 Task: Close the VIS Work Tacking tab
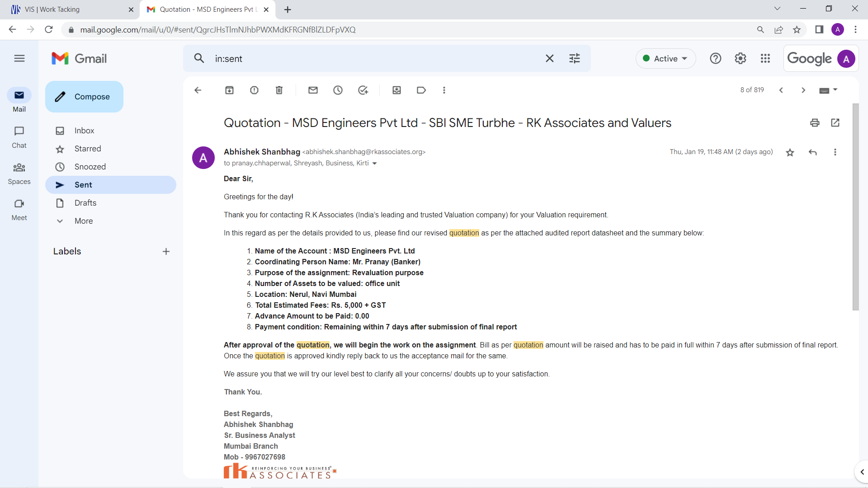(131, 9)
